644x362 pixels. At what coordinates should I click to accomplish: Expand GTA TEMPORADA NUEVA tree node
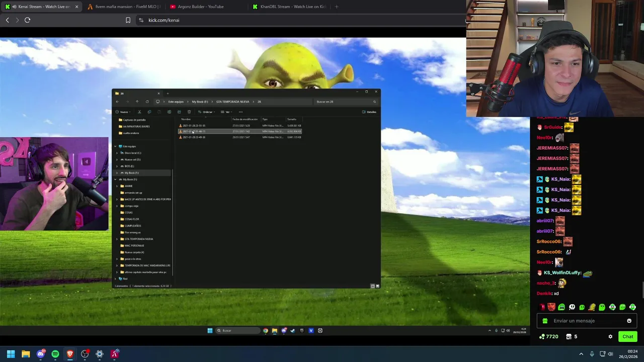click(117, 239)
